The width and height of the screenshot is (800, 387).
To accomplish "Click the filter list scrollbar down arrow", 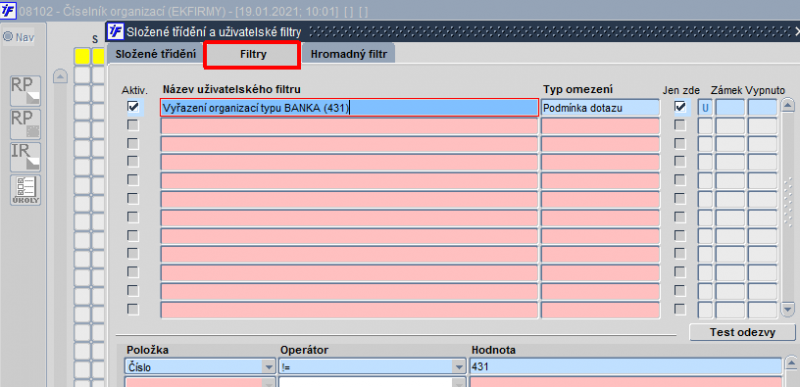I will 788,309.
